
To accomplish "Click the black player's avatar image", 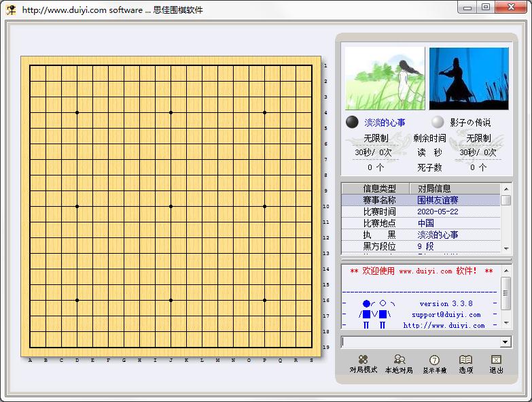I will point(385,78).
